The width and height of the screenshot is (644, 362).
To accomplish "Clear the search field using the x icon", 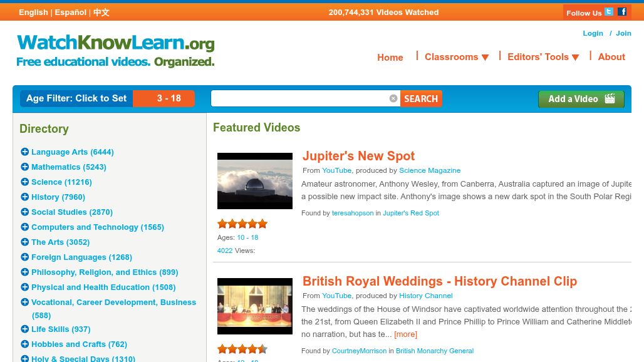I will click(393, 98).
